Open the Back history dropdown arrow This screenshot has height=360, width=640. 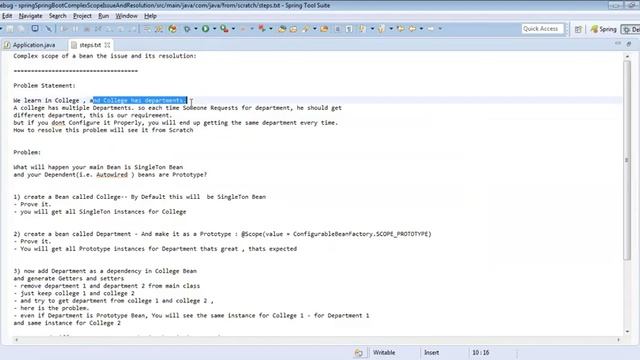[421, 29]
